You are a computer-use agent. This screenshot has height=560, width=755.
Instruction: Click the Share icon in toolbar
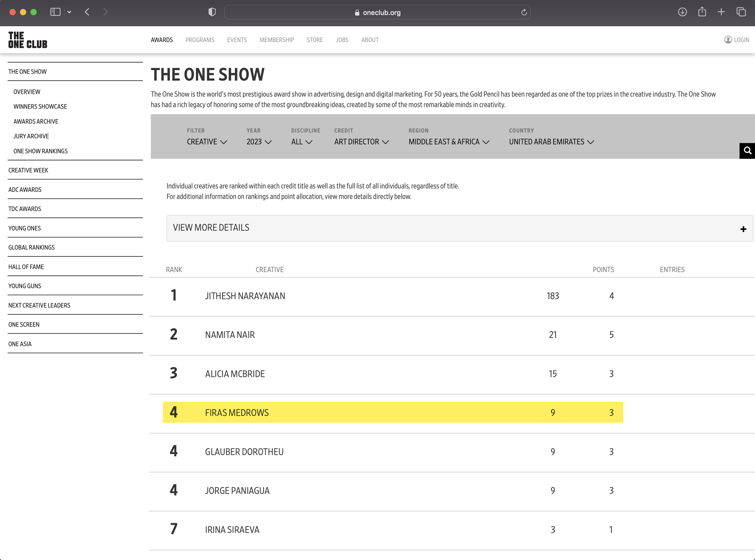702,12
